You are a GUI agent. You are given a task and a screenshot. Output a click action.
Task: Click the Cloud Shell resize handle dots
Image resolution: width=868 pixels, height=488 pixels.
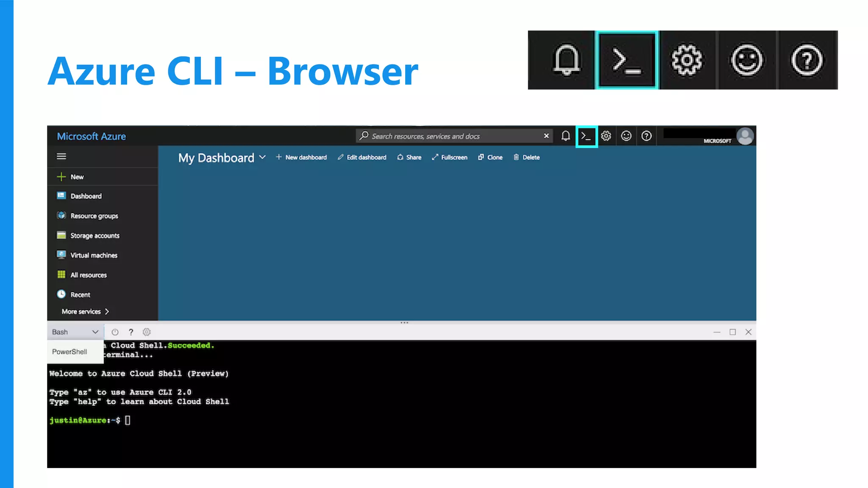pyautogui.click(x=404, y=322)
